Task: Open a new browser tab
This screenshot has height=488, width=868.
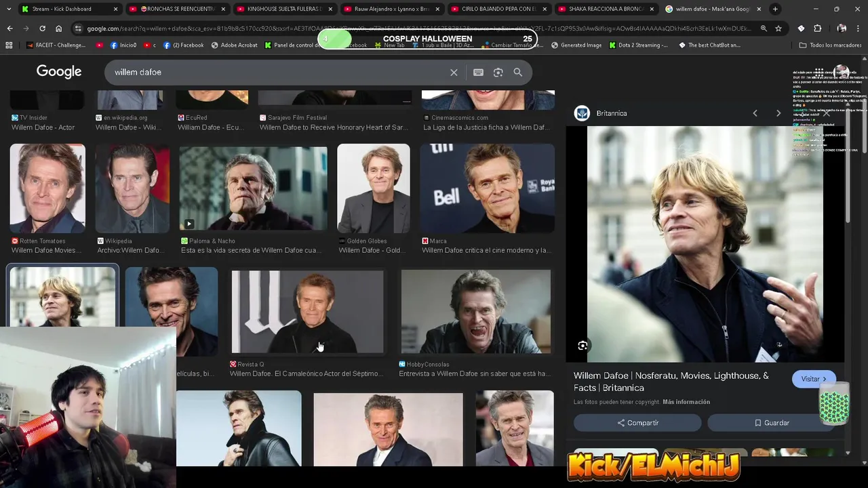Action: pyautogui.click(x=775, y=9)
